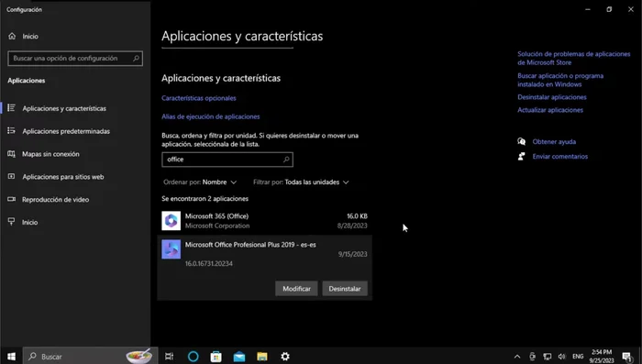Click the Microsoft 365 (Office) app icon
The height and width of the screenshot is (364, 642).
click(172, 221)
